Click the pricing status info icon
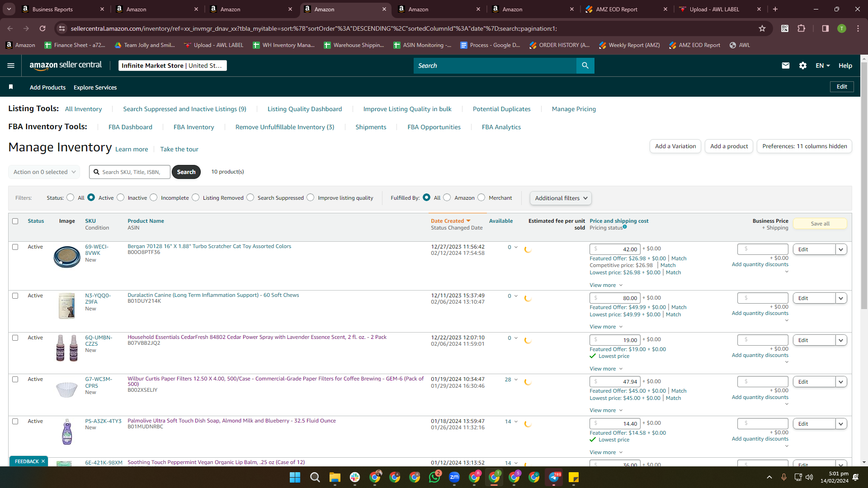 tap(625, 227)
